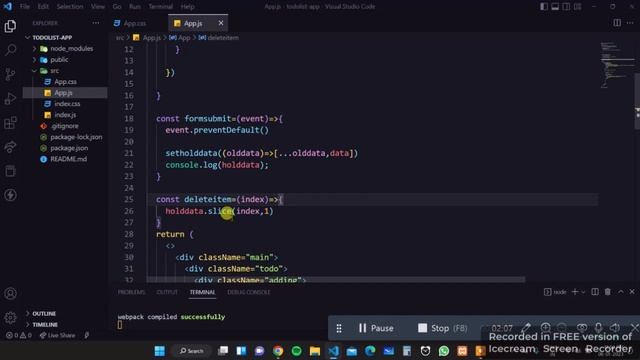Open the Search view in activity bar
This screenshot has width=640, height=360.
tap(10, 50)
